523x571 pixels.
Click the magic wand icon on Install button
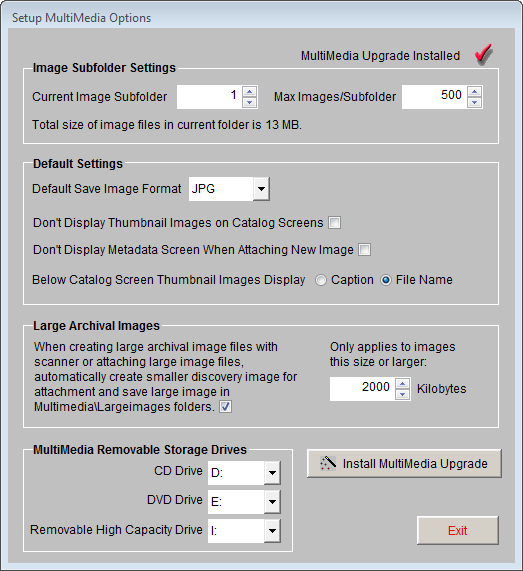coord(327,463)
